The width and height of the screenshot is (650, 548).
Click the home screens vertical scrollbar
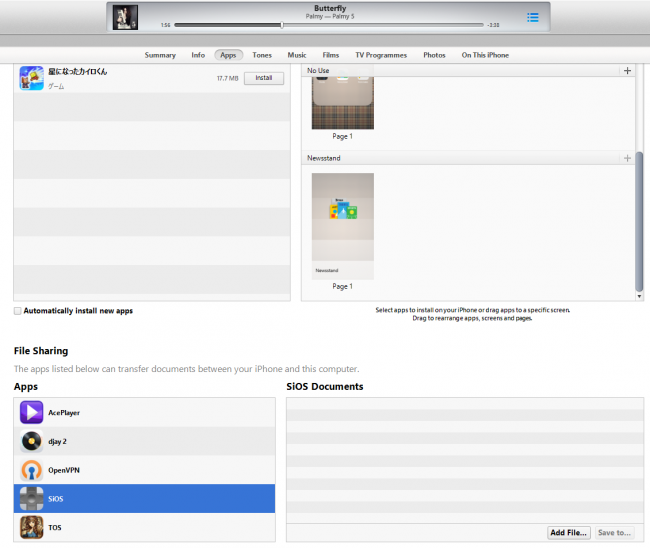[639, 221]
